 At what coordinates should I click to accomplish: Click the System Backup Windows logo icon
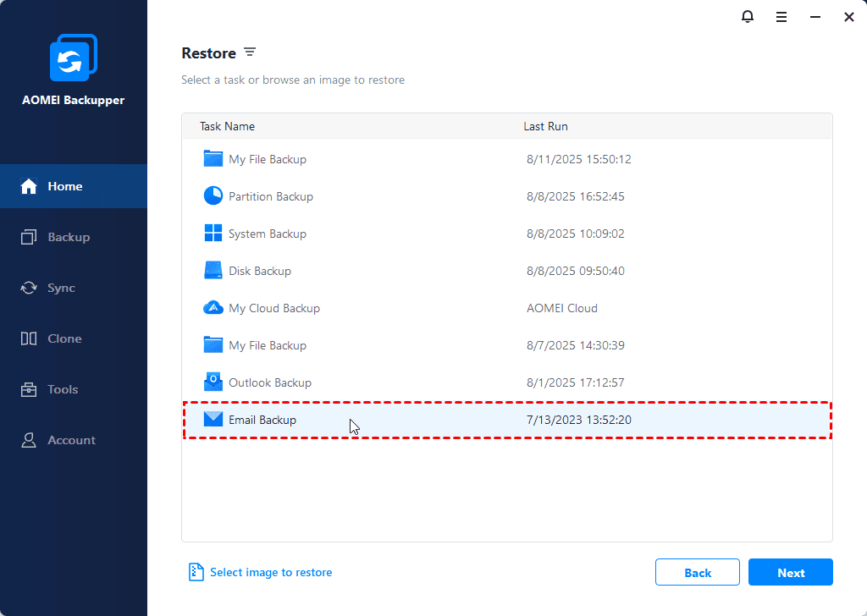(x=213, y=234)
